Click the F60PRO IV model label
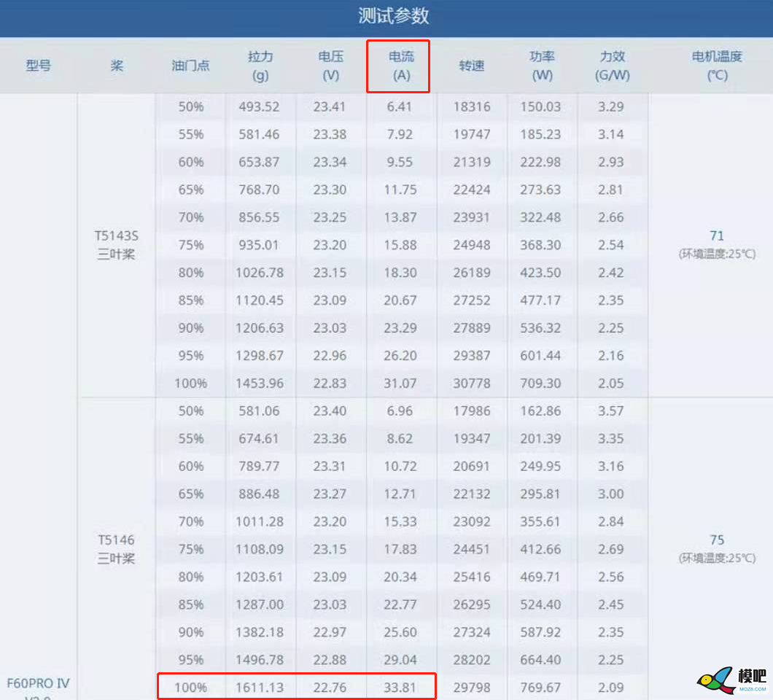Image resolution: width=773 pixels, height=700 pixels. tap(38, 683)
